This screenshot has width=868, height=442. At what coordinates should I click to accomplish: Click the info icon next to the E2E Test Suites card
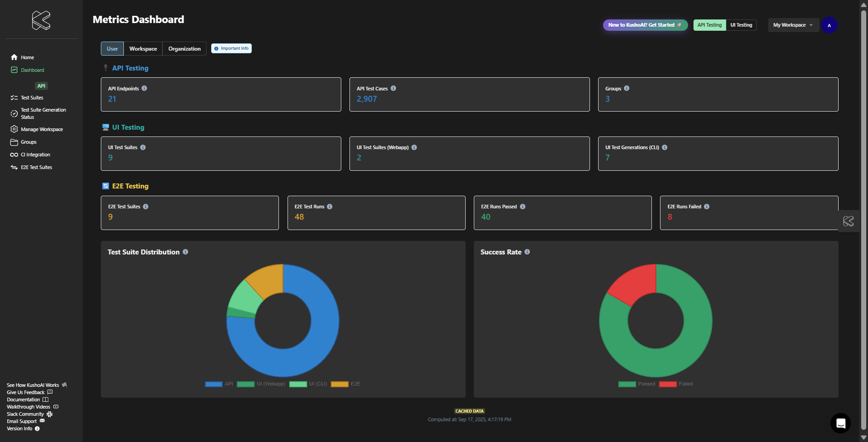146,207
